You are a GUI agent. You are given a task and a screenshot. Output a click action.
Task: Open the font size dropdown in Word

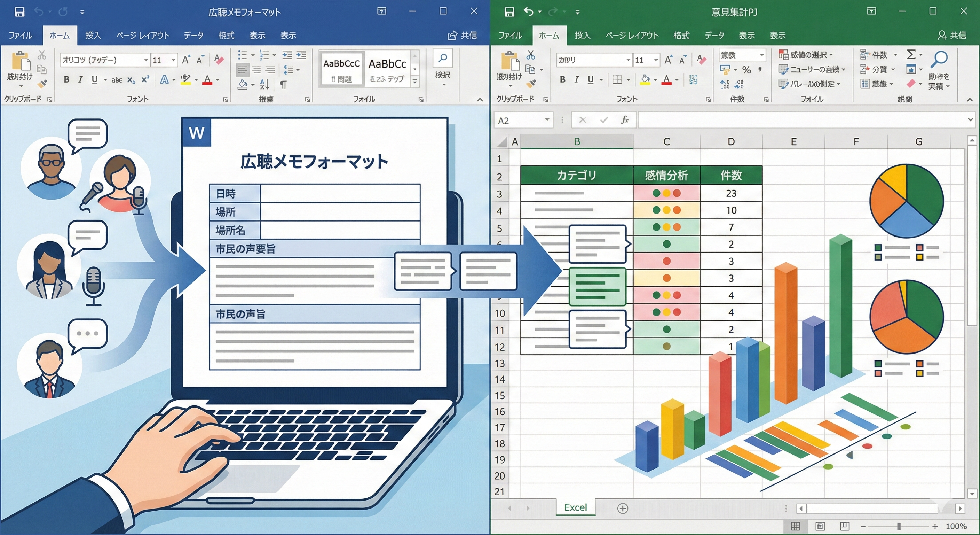coord(174,60)
